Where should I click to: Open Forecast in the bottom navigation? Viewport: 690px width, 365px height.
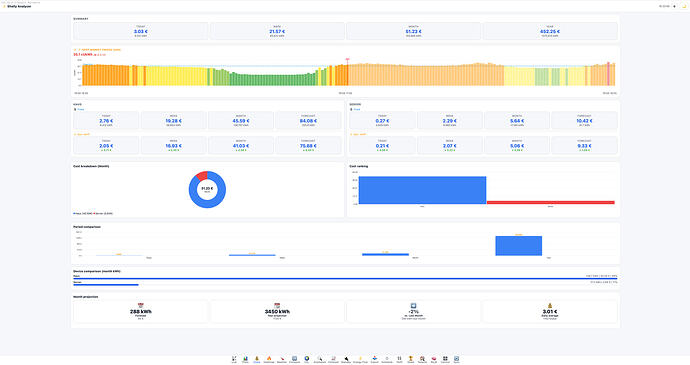pyautogui.click(x=334, y=360)
